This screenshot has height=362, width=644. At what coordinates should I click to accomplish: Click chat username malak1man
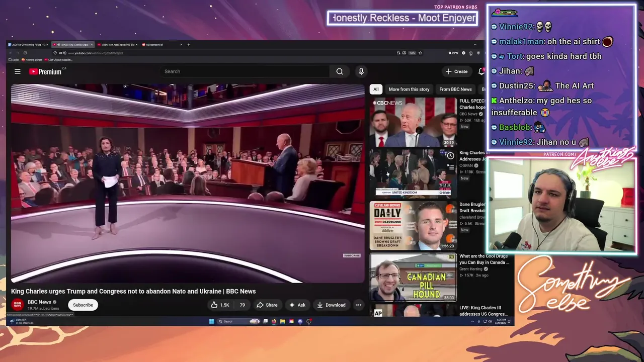[x=521, y=42]
